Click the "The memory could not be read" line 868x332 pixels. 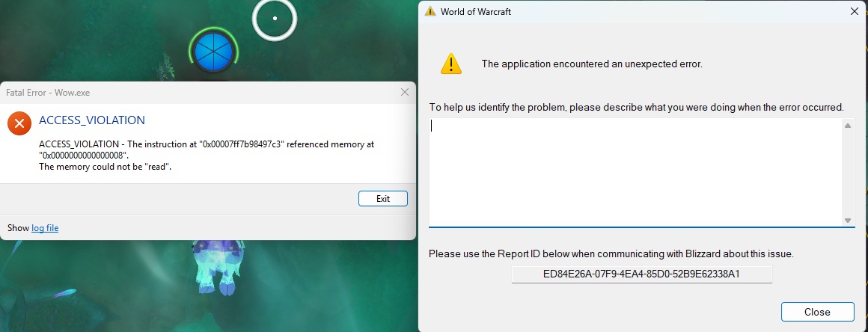[x=106, y=167]
